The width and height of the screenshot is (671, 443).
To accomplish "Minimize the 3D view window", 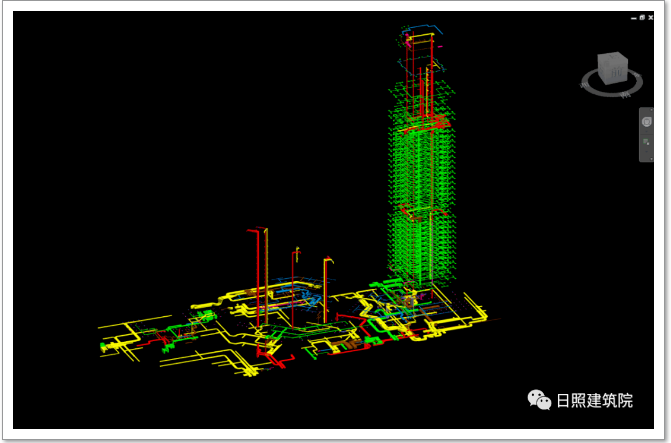I will tap(633, 17).
